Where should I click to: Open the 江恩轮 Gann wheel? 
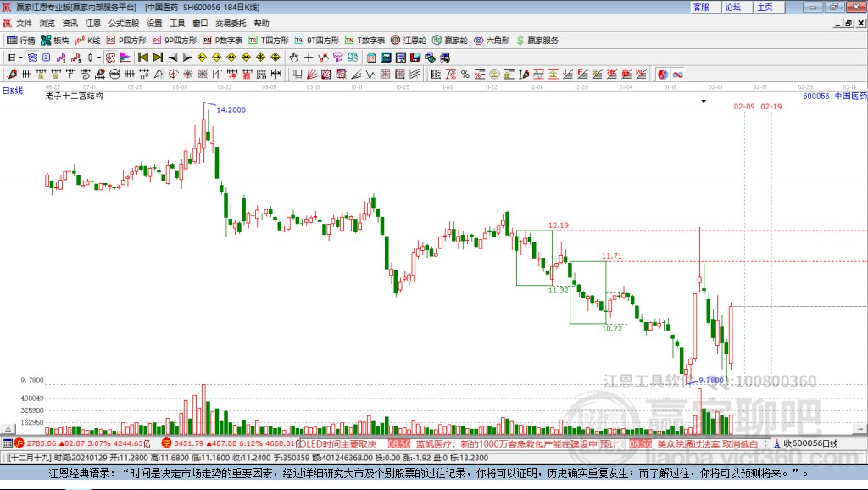pos(409,41)
